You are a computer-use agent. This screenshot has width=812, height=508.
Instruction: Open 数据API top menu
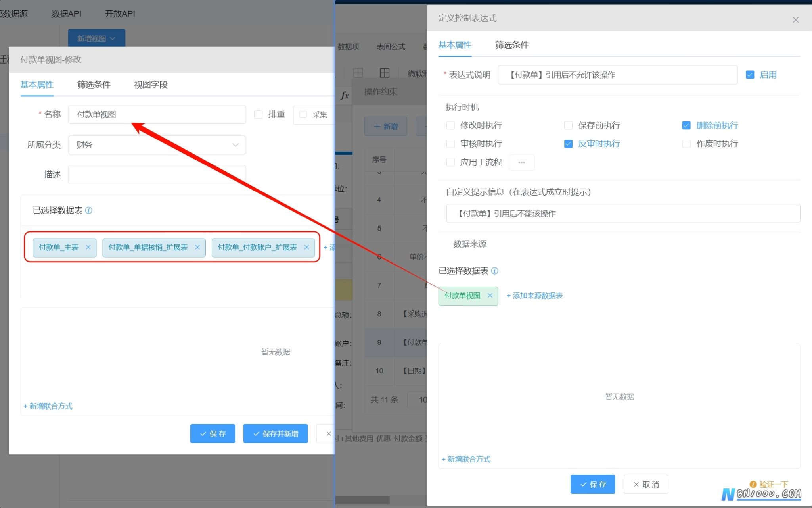(x=66, y=13)
